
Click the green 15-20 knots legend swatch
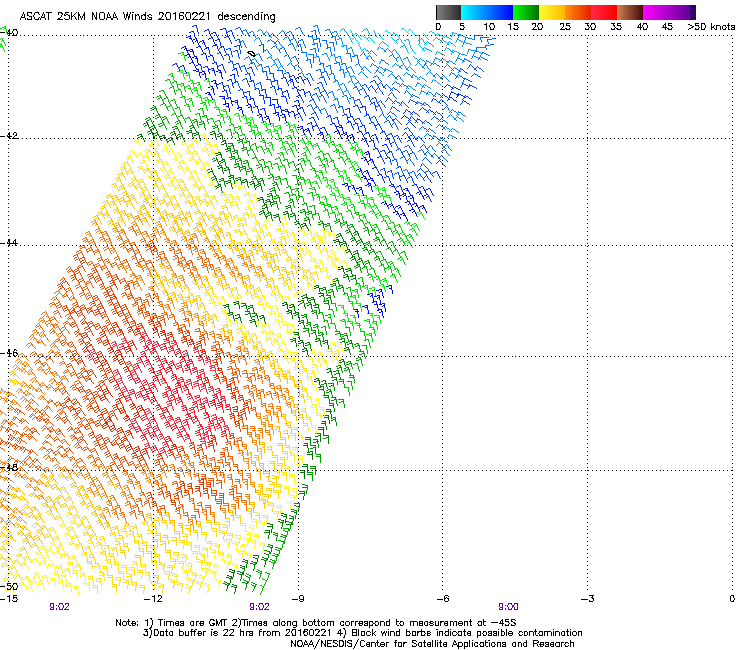point(526,12)
